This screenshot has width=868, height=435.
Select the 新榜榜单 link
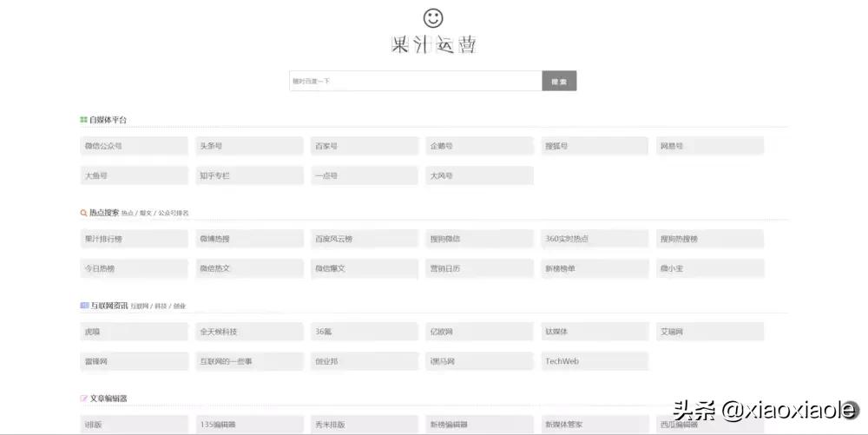click(x=595, y=268)
